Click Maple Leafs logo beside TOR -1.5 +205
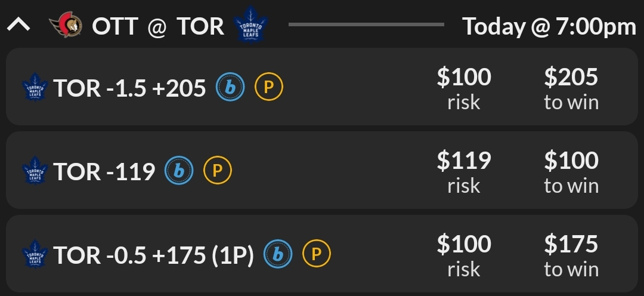Image resolution: width=644 pixels, height=296 pixels. point(34,87)
